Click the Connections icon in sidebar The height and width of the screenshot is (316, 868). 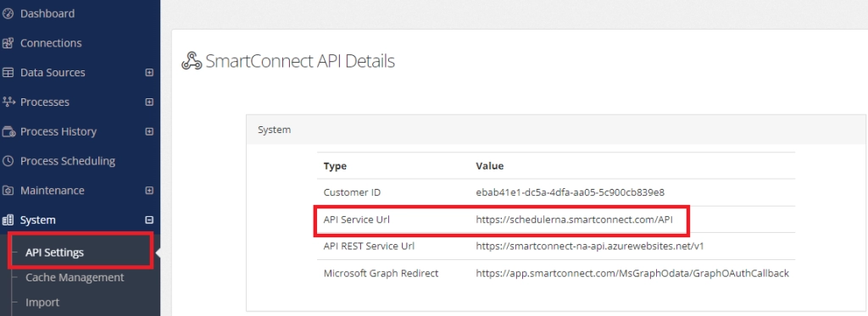tap(8, 43)
